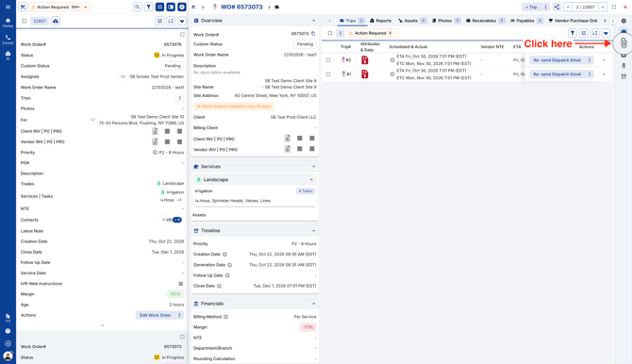Click the cloud export icon next to 22807
The image size is (632, 364).
click(56, 21)
